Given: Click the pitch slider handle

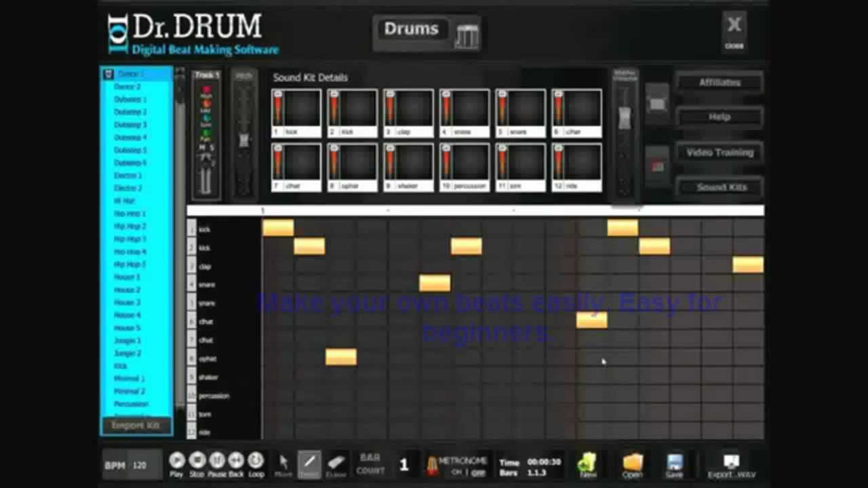Looking at the screenshot, I should (x=244, y=140).
